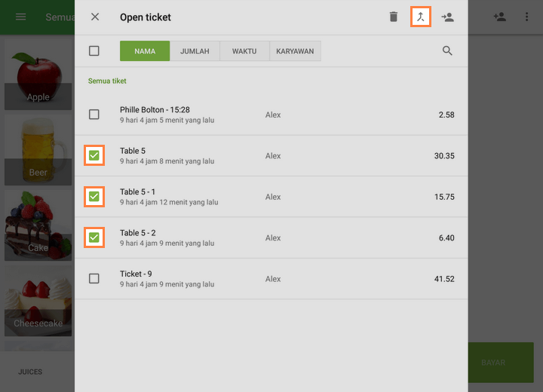Image resolution: width=543 pixels, height=392 pixels.
Task: Open the three-dot overflow menu
Action: click(526, 17)
